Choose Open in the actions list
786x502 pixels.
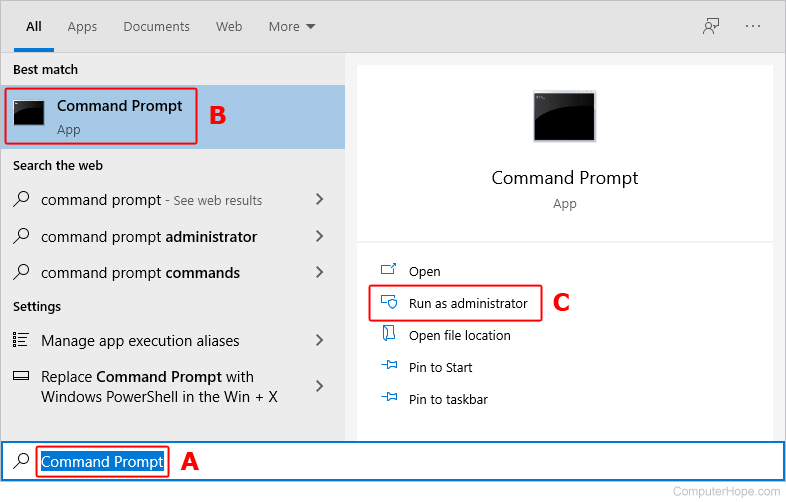click(x=425, y=271)
